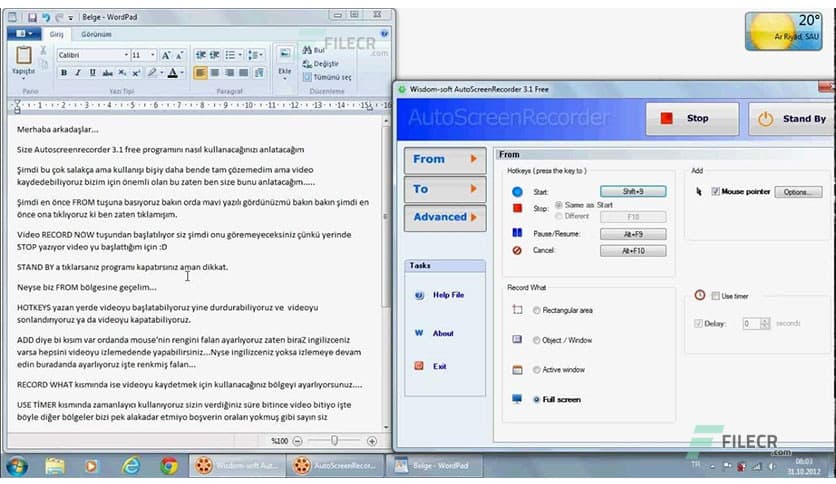Expand the line spacing dropdown
The image size is (836, 484).
coord(262,55)
